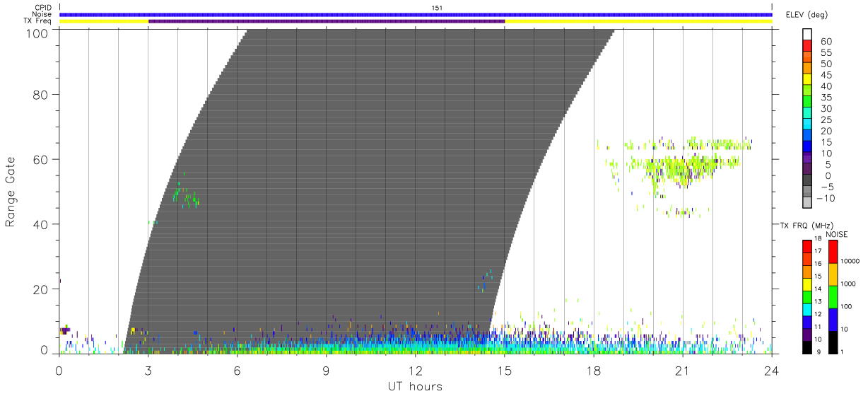Screen dimensions: 868x401
Task: Click the 100 tick label on Range Gate axis
Action: pos(35,33)
